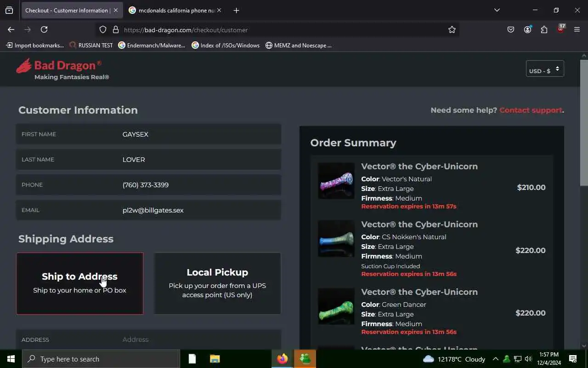
Task: Click the phone number field
Action: 148,185
